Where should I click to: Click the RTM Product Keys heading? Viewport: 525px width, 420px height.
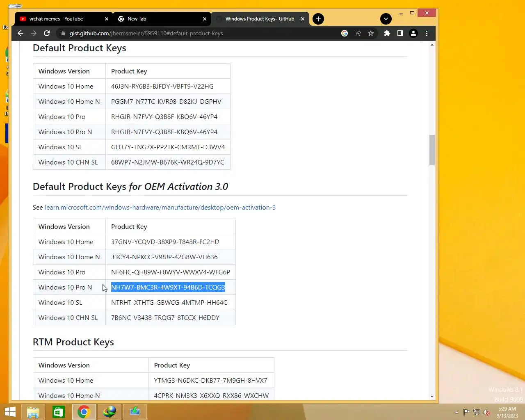click(73, 342)
